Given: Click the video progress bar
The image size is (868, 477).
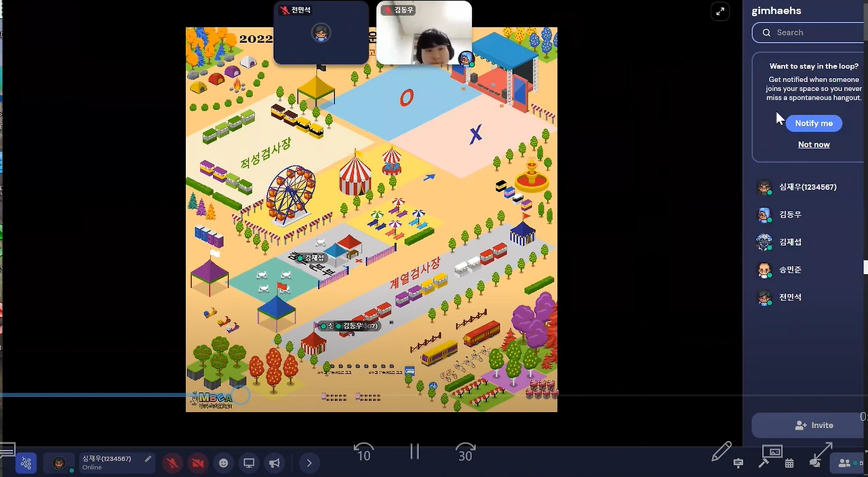Looking at the screenshot, I should 434,395.
